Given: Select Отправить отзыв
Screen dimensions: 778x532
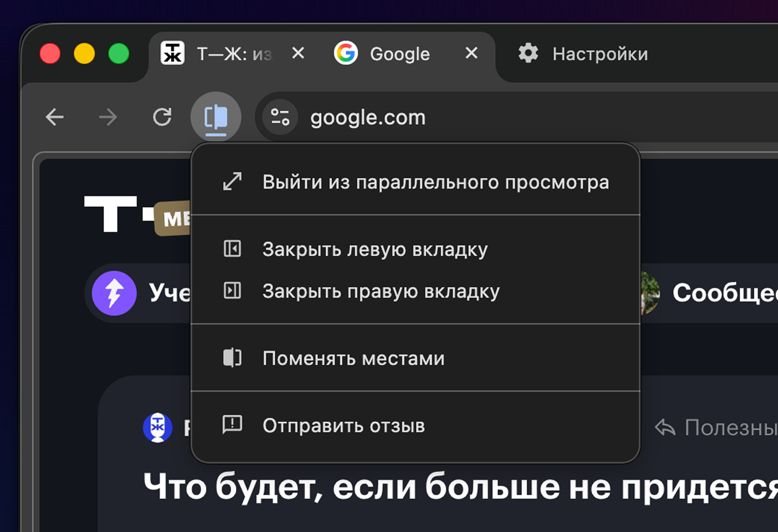Looking at the screenshot, I should [416, 425].
